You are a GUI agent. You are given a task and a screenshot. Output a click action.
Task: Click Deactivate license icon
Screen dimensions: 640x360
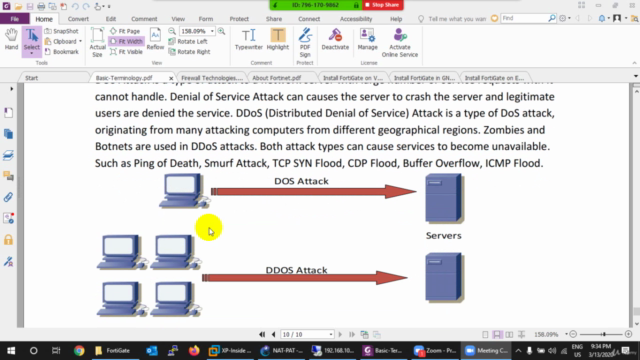(x=335, y=40)
